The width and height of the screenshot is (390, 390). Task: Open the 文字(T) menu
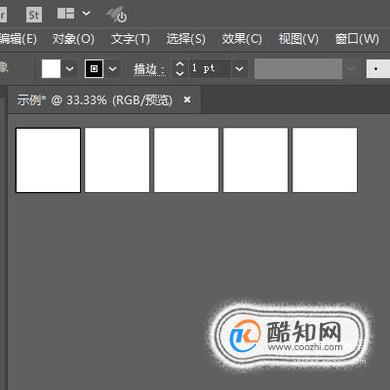pos(130,39)
